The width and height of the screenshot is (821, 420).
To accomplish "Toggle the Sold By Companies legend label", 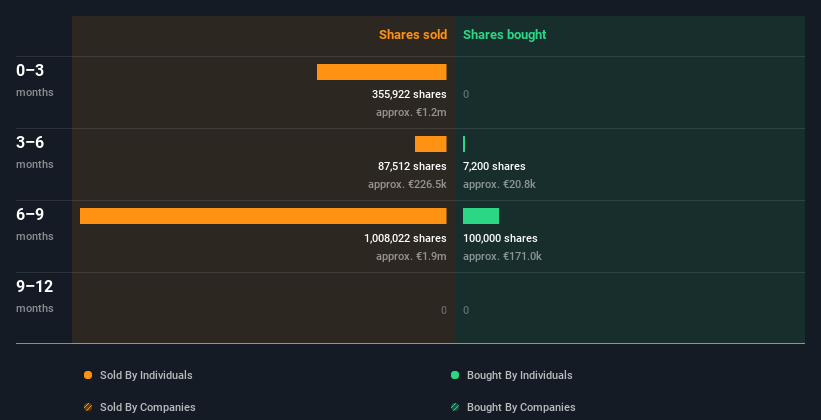I will [148, 407].
